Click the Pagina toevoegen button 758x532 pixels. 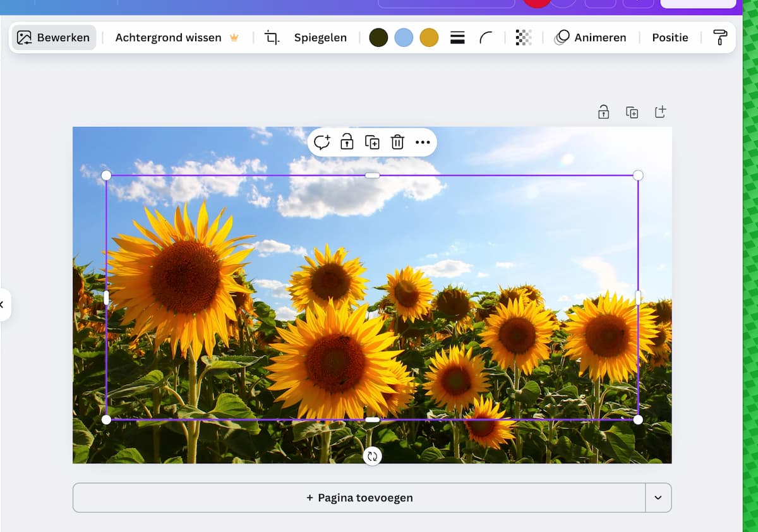pos(359,498)
